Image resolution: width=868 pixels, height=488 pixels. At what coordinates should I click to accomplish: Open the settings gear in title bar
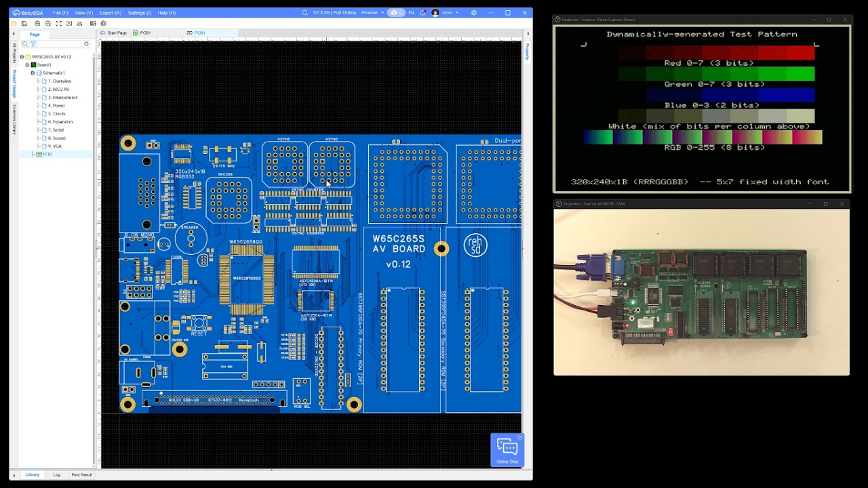point(473,12)
